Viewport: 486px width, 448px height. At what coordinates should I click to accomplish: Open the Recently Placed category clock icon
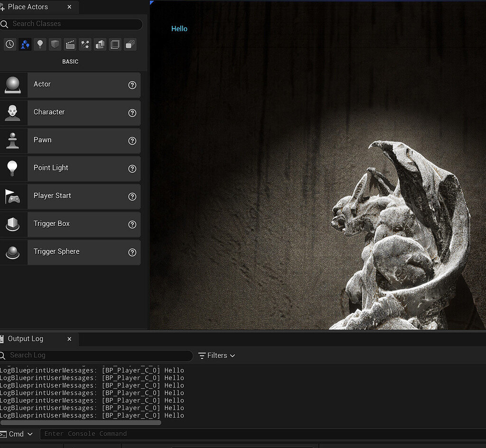point(10,45)
